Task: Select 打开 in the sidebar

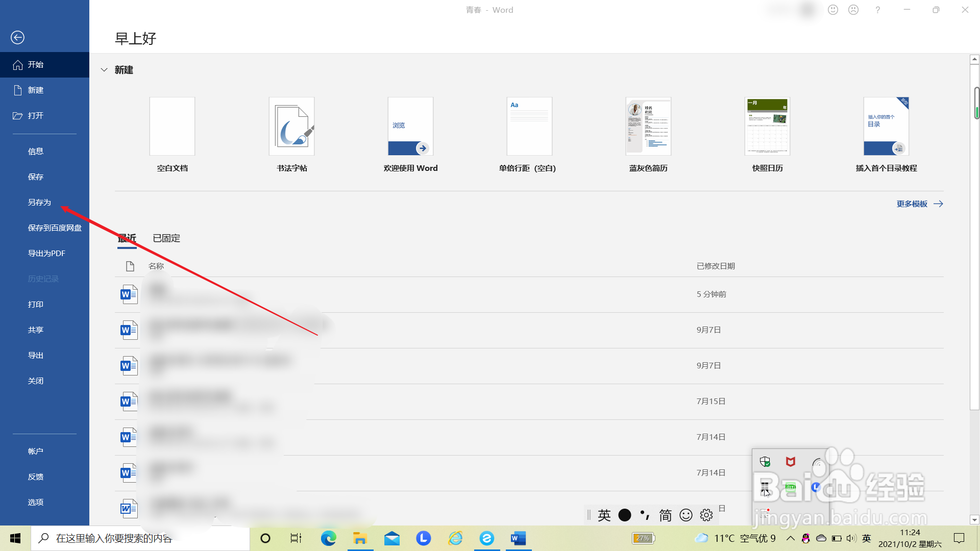Action: tap(44, 116)
